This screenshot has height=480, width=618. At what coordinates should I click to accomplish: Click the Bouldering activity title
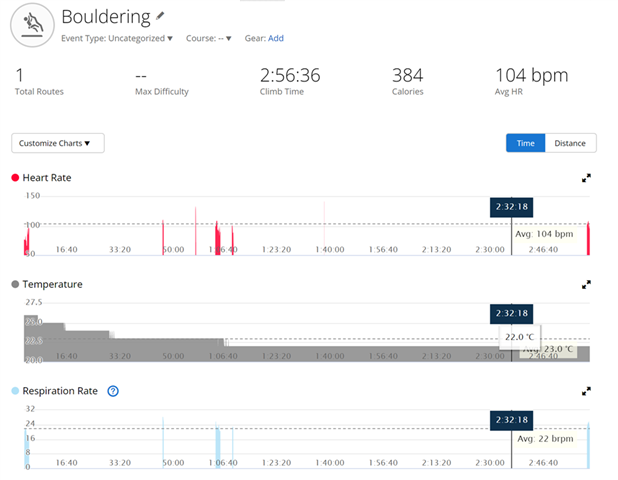coord(106,17)
